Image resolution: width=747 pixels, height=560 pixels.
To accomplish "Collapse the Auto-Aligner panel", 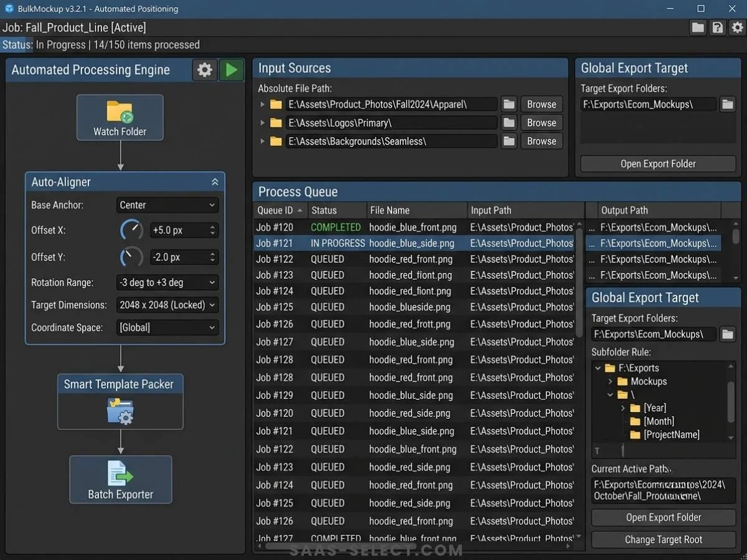I will point(215,182).
